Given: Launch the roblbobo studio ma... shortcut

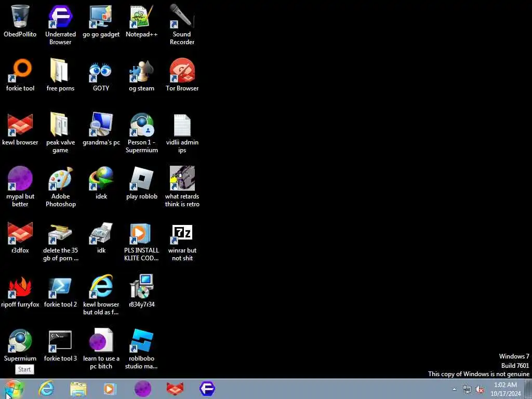Looking at the screenshot, I should (x=141, y=349).
